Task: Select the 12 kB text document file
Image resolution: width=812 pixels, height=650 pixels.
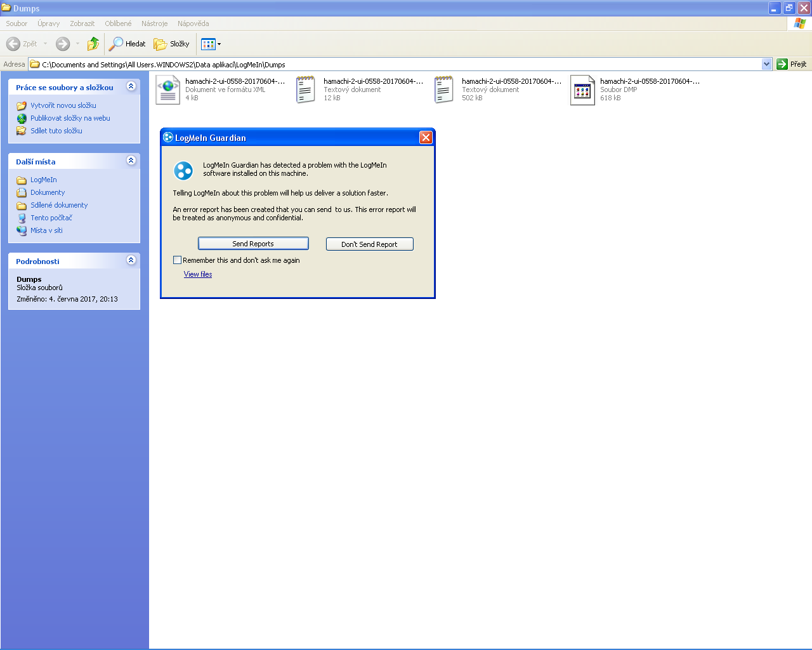Action: pos(359,90)
